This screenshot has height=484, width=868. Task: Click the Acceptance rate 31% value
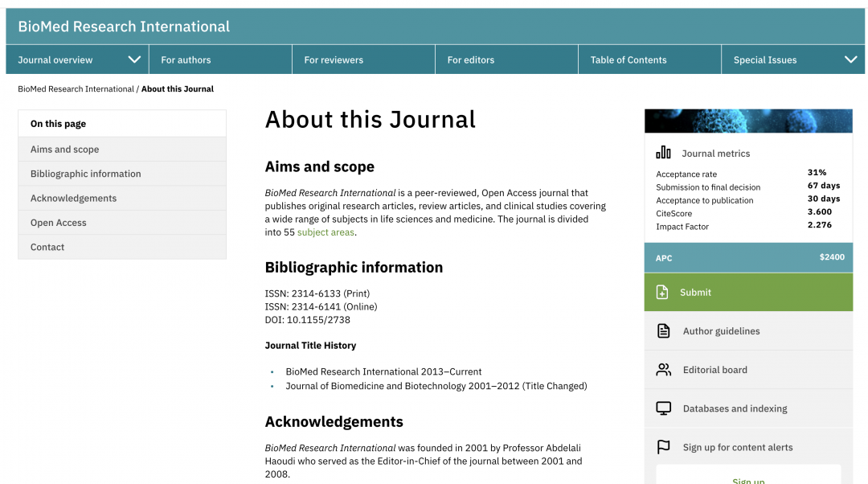point(817,172)
